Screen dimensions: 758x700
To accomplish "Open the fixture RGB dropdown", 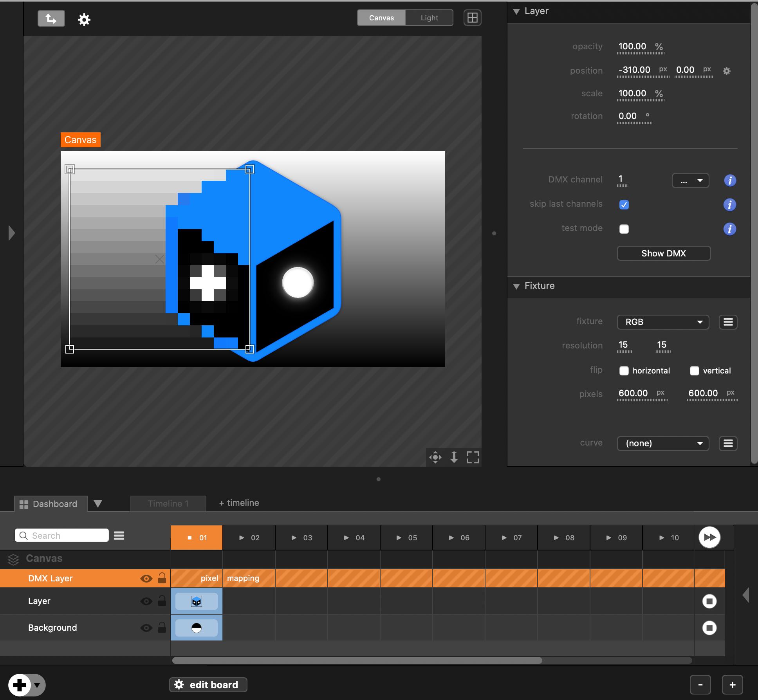I will tap(662, 322).
